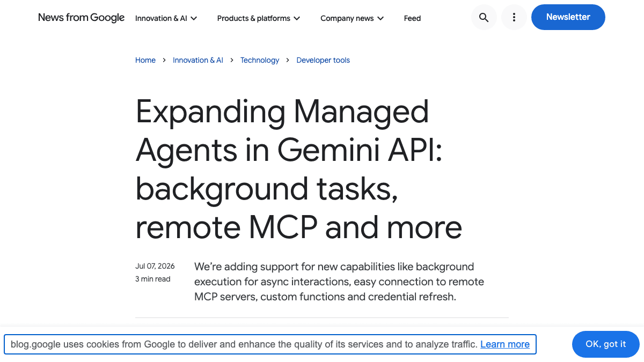644x362 pixels.
Task: Click the article headline text
Action: [x=299, y=169]
